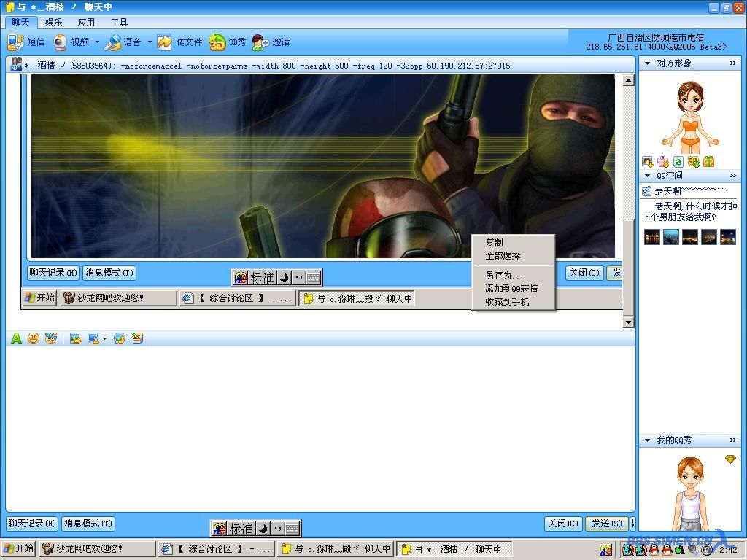The height and width of the screenshot is (560, 747).
Task: Click the 语音 voice chat icon
Action: 113,42
